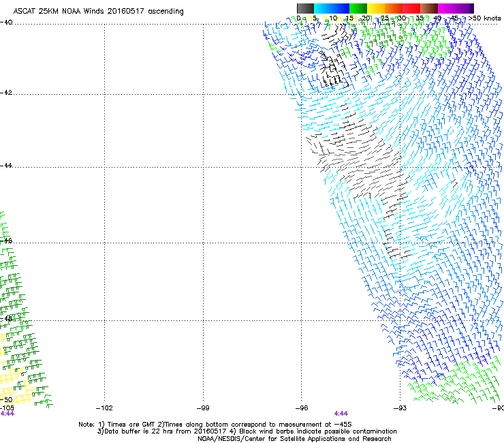Viewport: 504px width, 443px height.
Task: Click the '-96' longitude axis label
Action: pyautogui.click(x=302, y=408)
